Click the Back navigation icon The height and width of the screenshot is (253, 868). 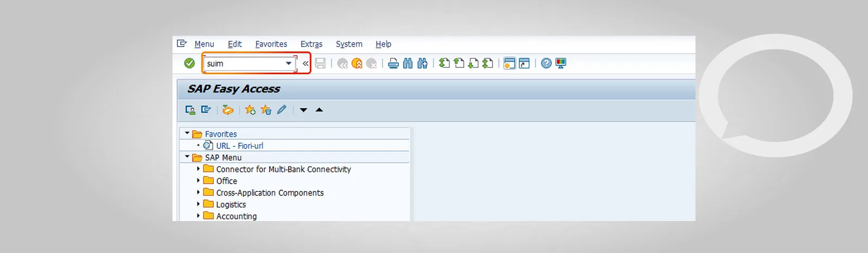(342, 64)
